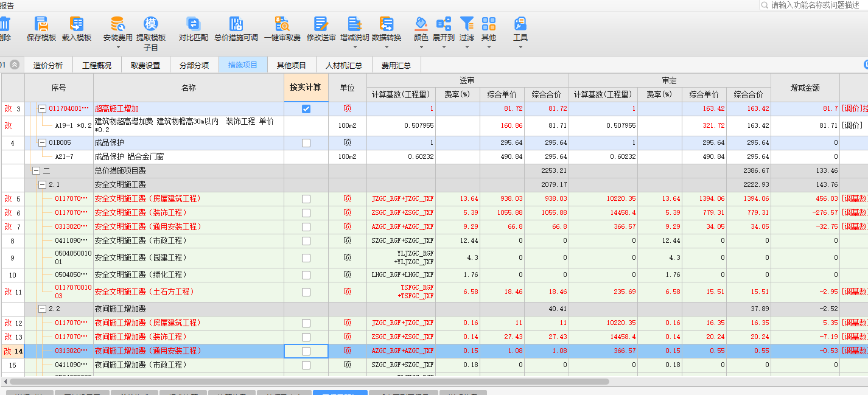
Task: Toggle checkbox for 夜间施工增加费（通用安装工程）
Action: [x=306, y=351]
